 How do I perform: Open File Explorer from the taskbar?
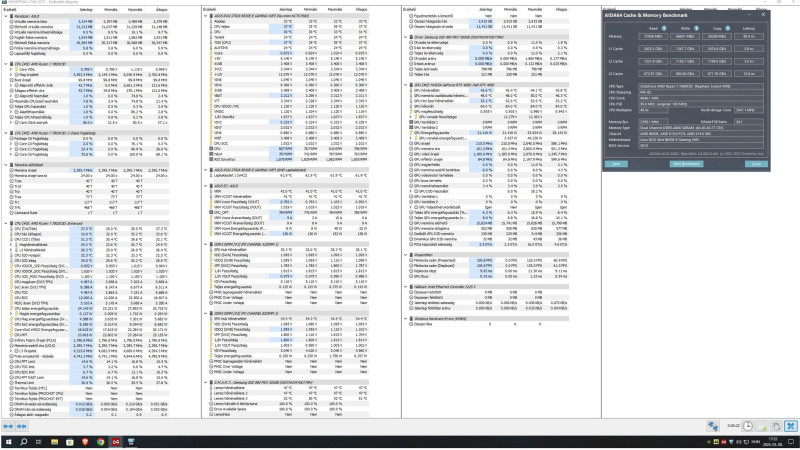[54, 442]
